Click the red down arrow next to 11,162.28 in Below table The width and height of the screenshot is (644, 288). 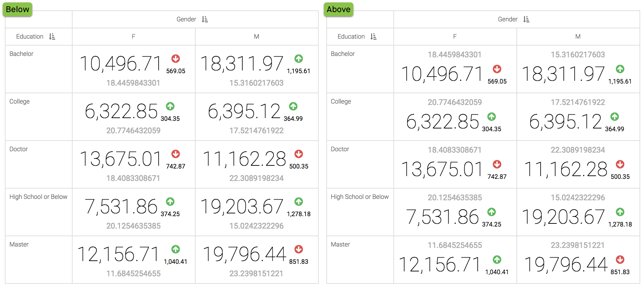299,154
